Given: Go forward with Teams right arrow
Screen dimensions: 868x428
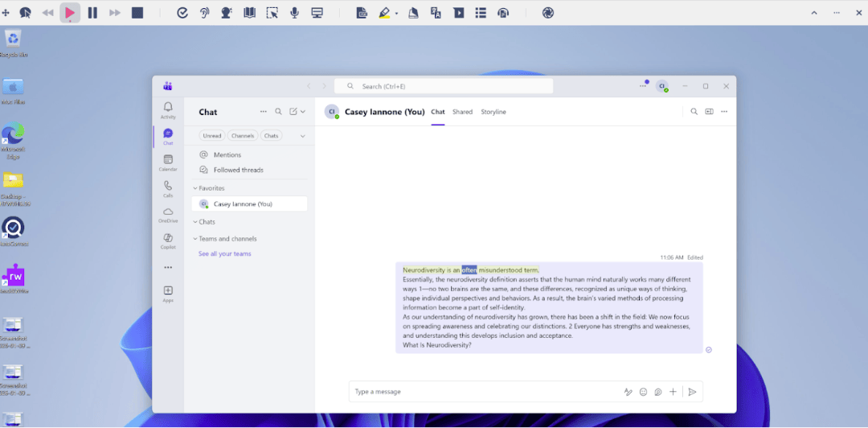Looking at the screenshot, I should coord(325,86).
